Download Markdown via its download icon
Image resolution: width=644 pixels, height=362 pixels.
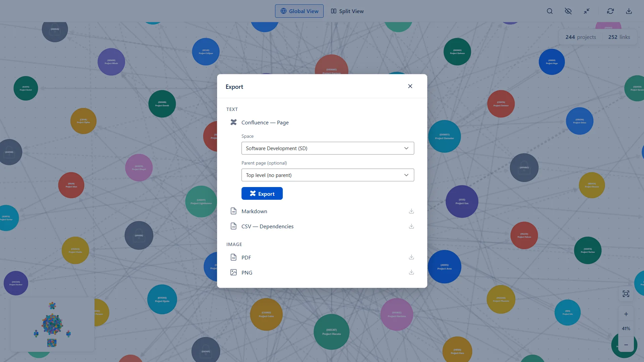[x=412, y=211]
